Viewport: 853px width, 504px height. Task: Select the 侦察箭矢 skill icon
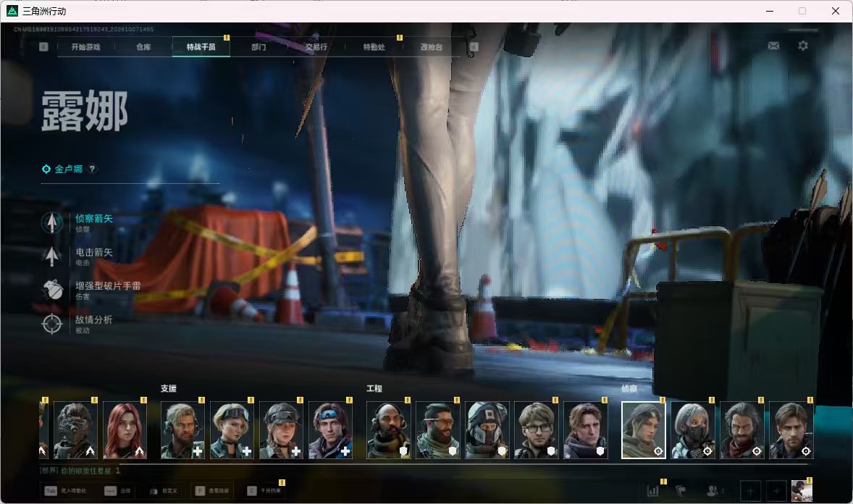coord(51,222)
